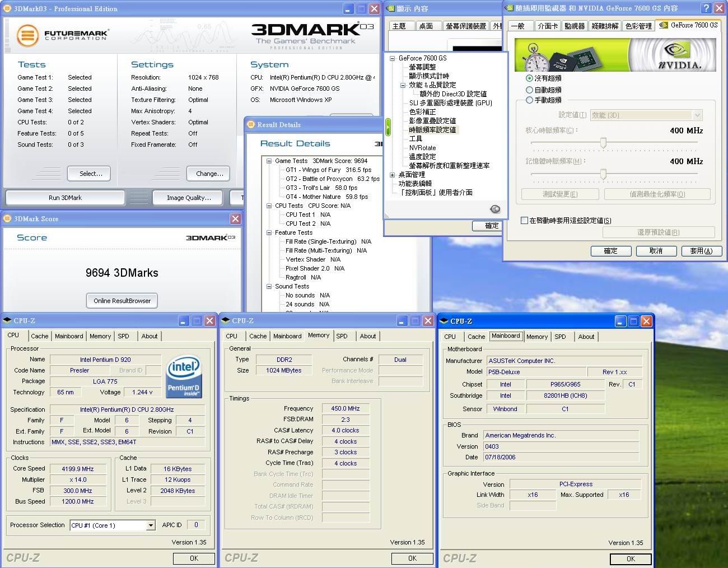Collapse Game Tests in Result Details
The width and height of the screenshot is (728, 568).
(x=269, y=161)
